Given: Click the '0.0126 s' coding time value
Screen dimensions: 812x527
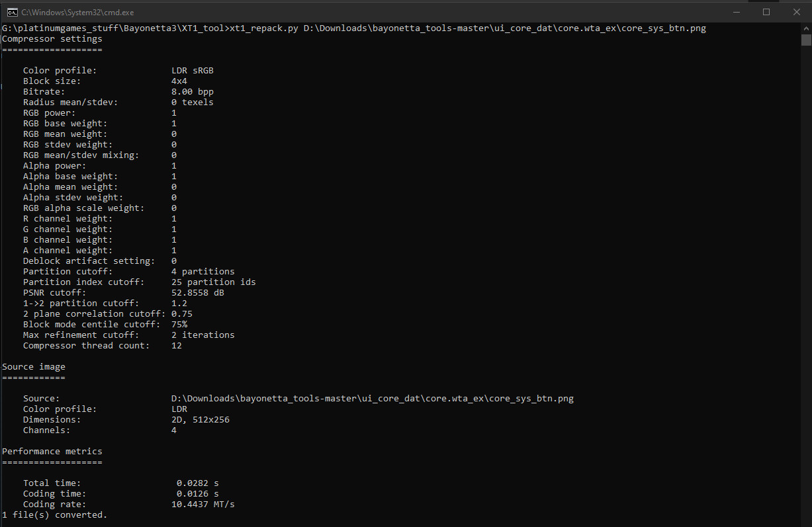Looking at the screenshot, I should tap(198, 494).
